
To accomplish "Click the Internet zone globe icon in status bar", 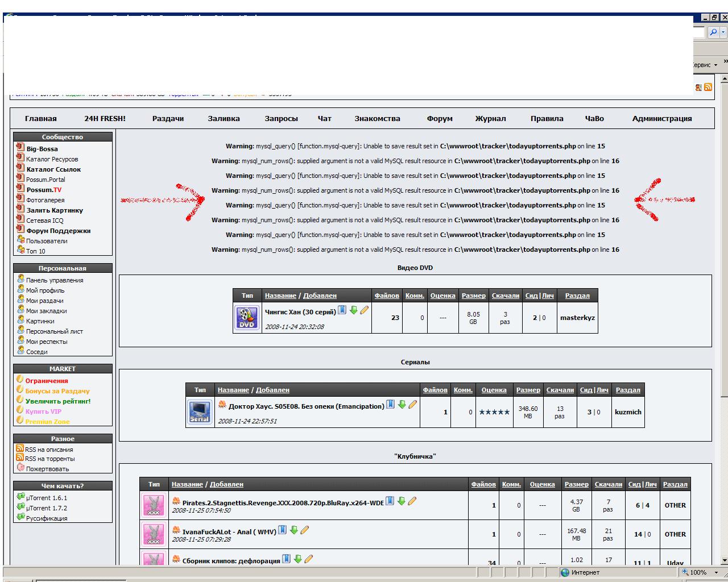I will point(565,572).
